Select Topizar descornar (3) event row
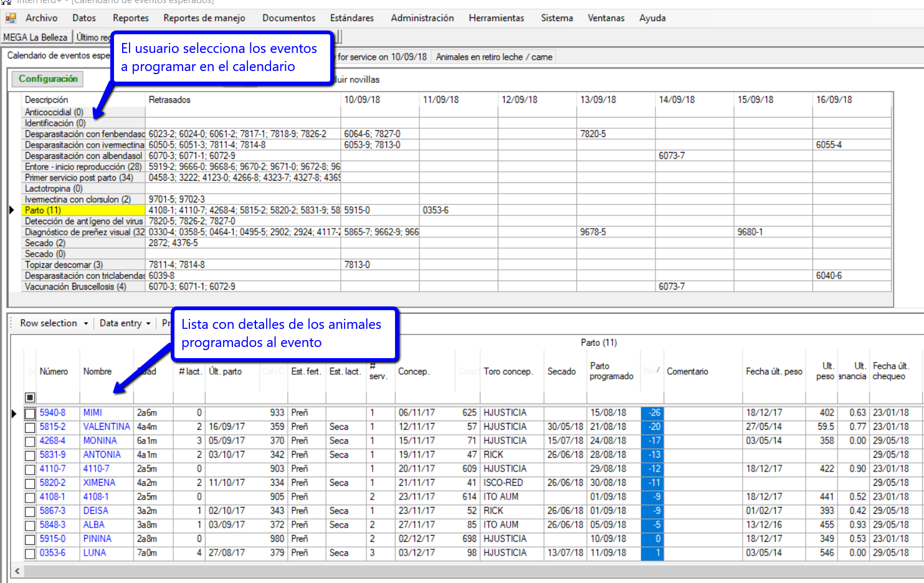 click(83, 265)
